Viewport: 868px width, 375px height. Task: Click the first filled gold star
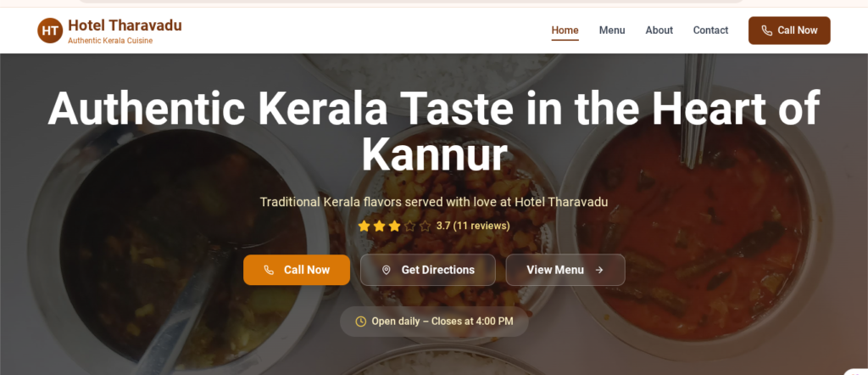coord(364,226)
